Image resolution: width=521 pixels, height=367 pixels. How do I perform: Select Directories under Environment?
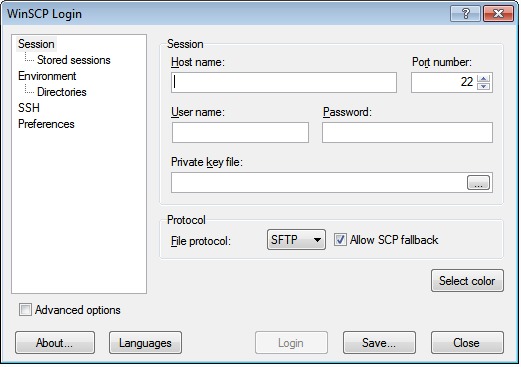(x=62, y=92)
